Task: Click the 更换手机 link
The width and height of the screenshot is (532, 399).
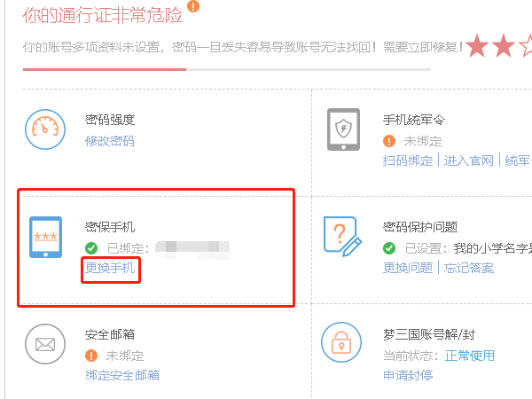Action: 110,268
